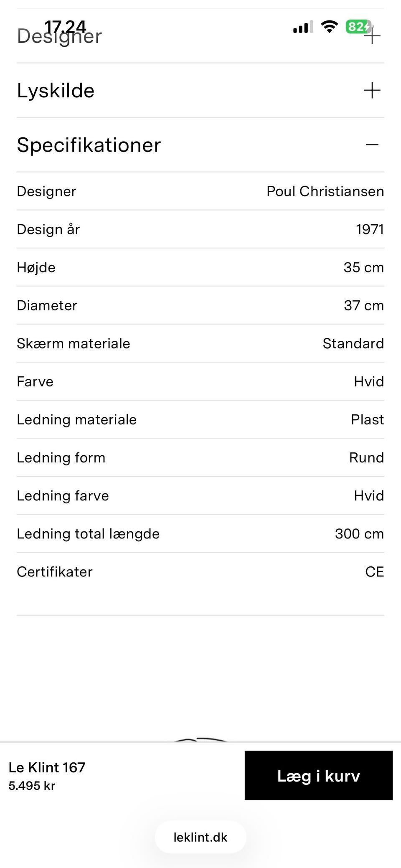Select the Skærm materiale row label
This screenshot has height=868, width=401.
click(x=74, y=343)
